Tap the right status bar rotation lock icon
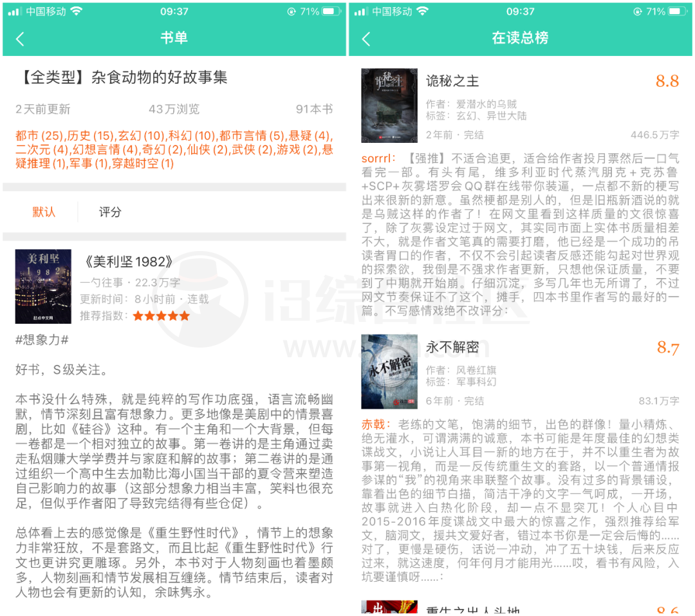Image resolution: width=695 pixels, height=616 pixels. click(637, 12)
